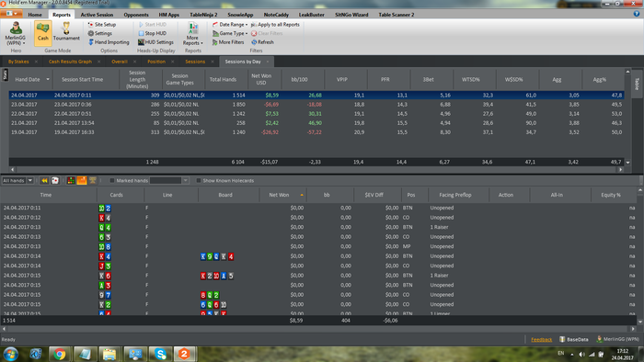Open Settings in the Options group
644x362 pixels.
(99, 33)
